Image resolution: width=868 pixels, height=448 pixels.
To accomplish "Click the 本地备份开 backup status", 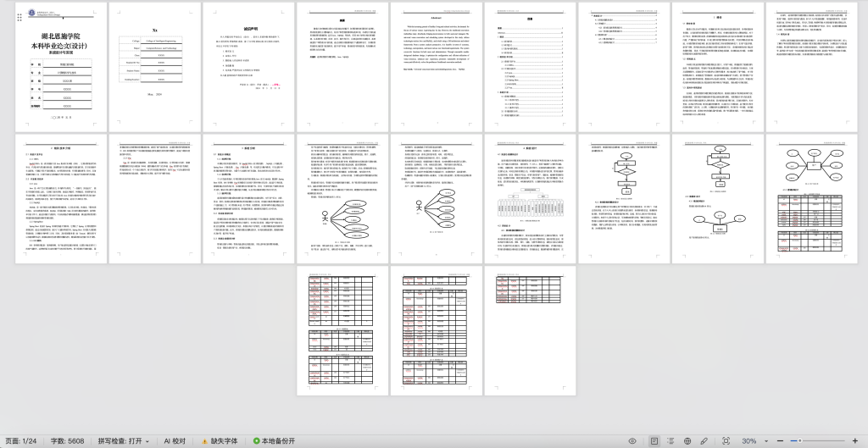I will point(274,441).
